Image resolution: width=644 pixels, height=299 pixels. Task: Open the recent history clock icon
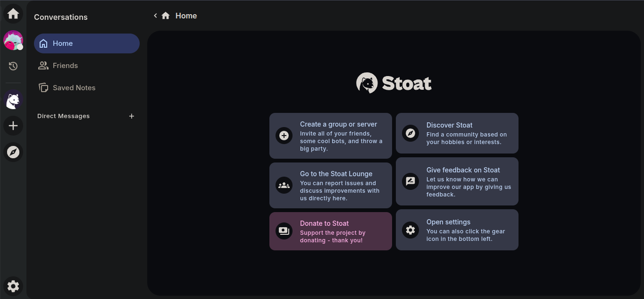(x=13, y=66)
